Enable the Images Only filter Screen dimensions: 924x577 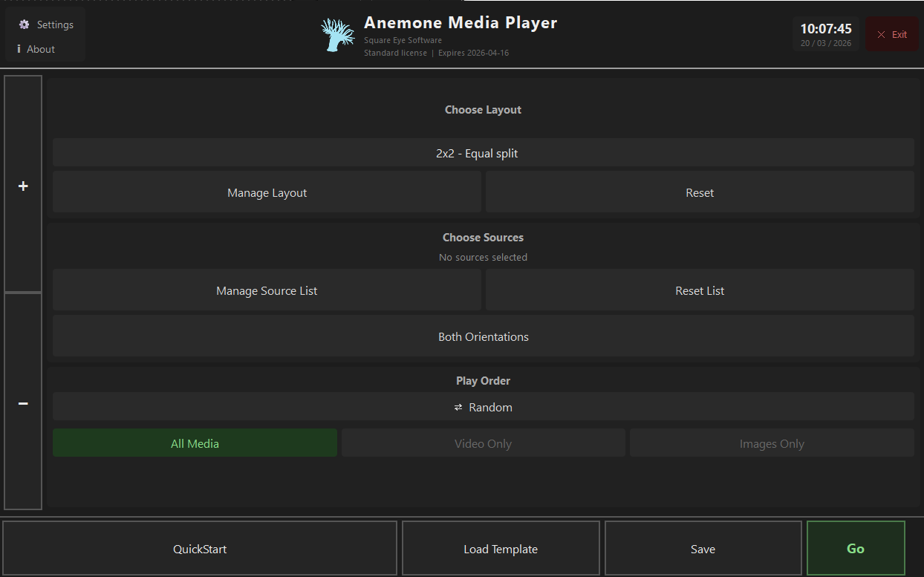pos(772,443)
